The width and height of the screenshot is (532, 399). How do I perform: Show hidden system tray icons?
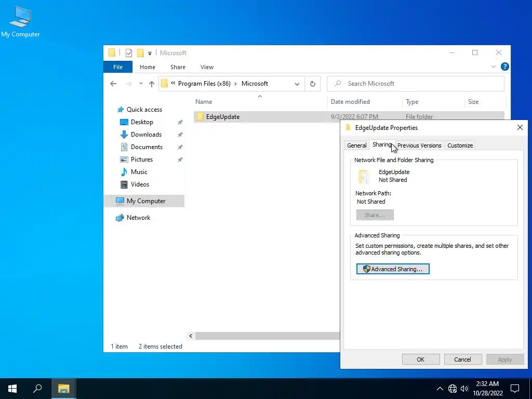[440, 389]
